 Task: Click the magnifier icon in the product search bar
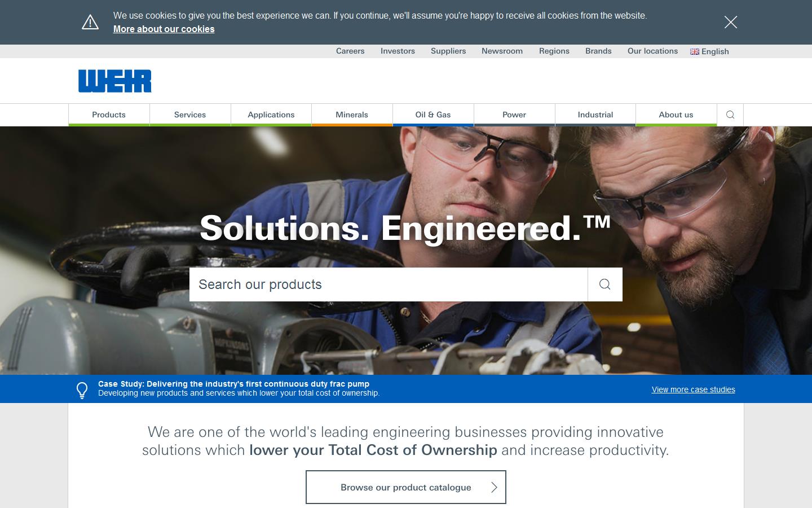pos(604,284)
